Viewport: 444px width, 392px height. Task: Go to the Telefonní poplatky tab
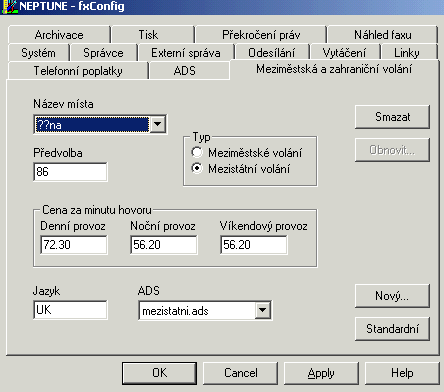78,71
